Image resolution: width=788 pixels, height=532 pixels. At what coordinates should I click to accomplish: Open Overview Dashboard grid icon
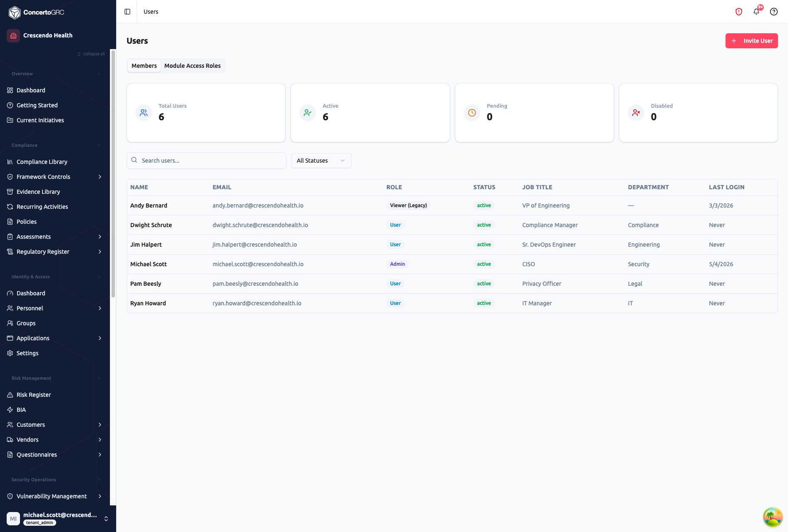tap(10, 90)
